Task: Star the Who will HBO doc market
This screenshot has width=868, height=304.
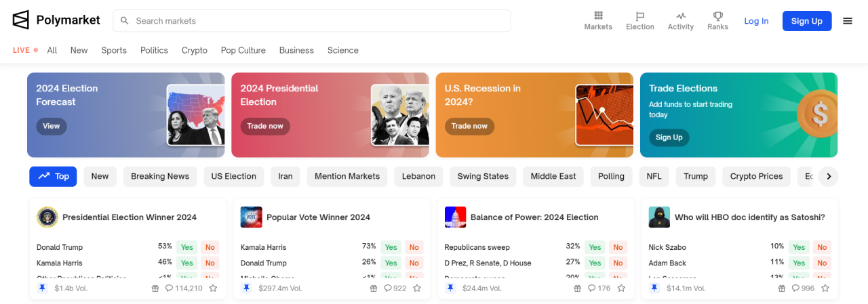Action: (x=825, y=288)
